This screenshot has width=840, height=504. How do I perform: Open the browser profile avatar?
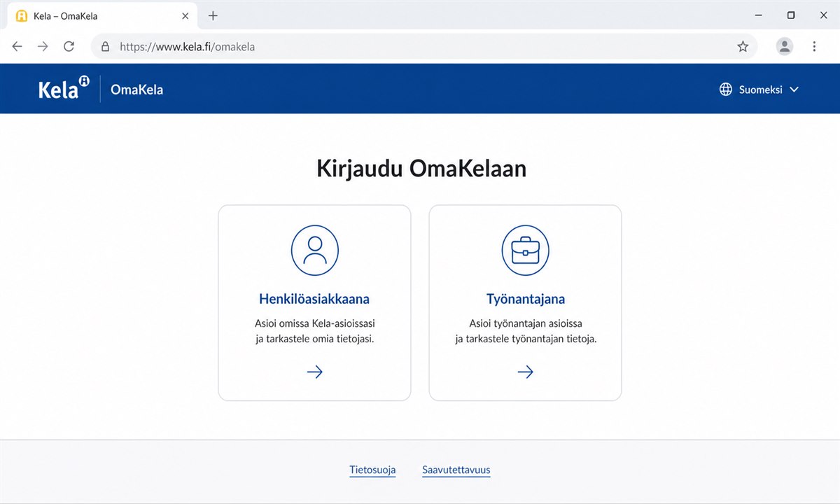tap(785, 46)
